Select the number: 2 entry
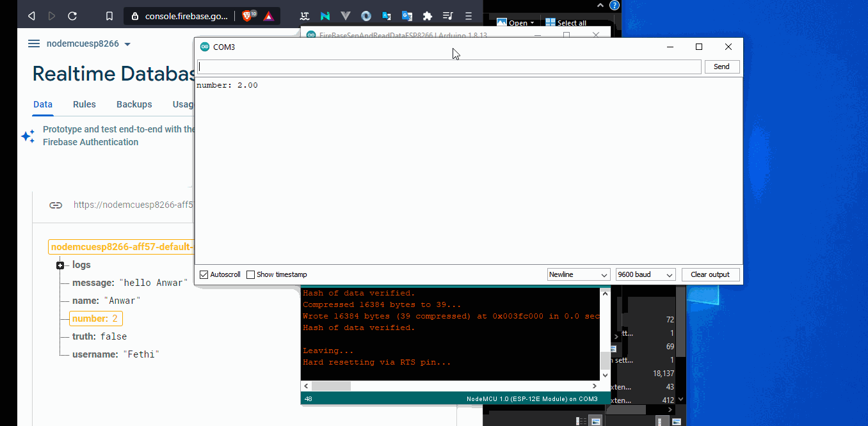The width and height of the screenshot is (868, 426). click(x=95, y=319)
